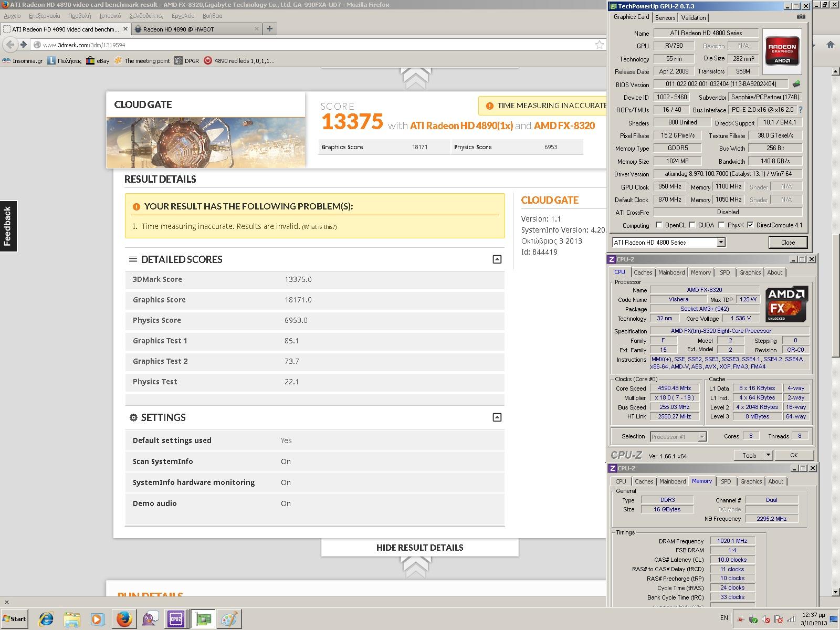Image resolution: width=840 pixels, height=630 pixels.
Task: Close the Firefox add-on bar with x
Action: [6, 602]
